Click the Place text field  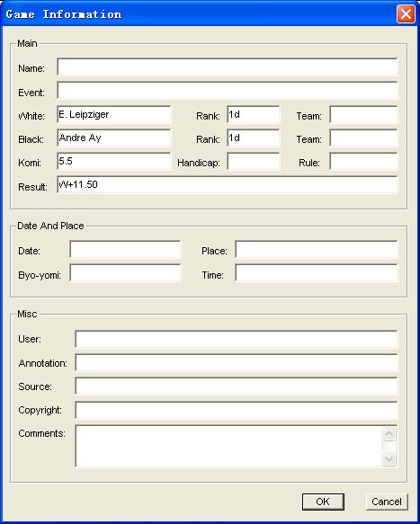pyautogui.click(x=316, y=249)
